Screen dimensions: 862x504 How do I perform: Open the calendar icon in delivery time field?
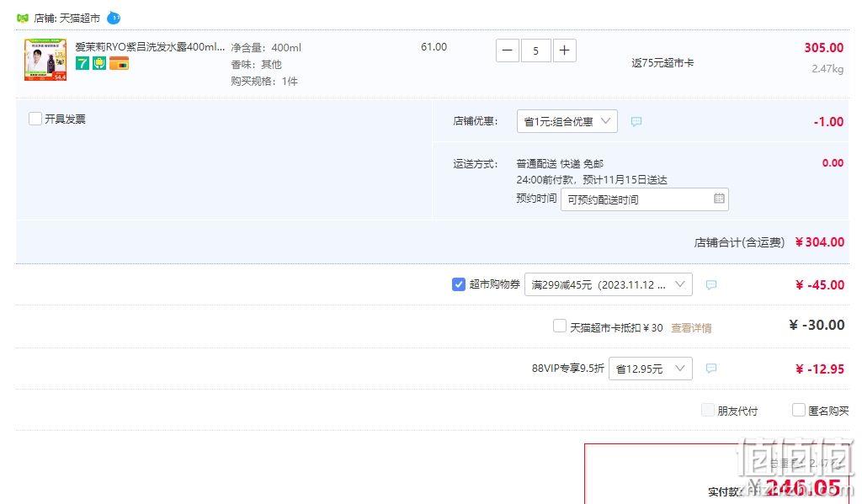[x=719, y=199]
